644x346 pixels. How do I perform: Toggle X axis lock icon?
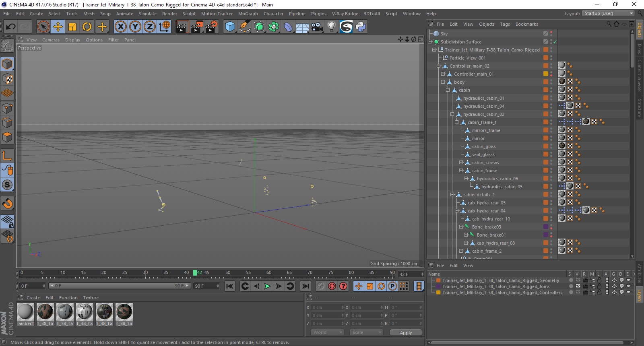coord(120,27)
